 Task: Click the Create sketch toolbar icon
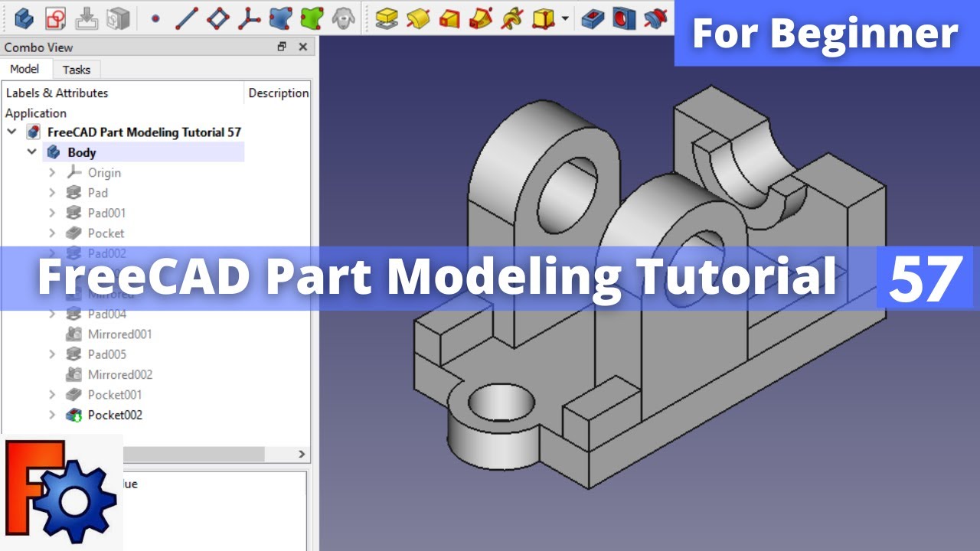pyautogui.click(x=55, y=18)
